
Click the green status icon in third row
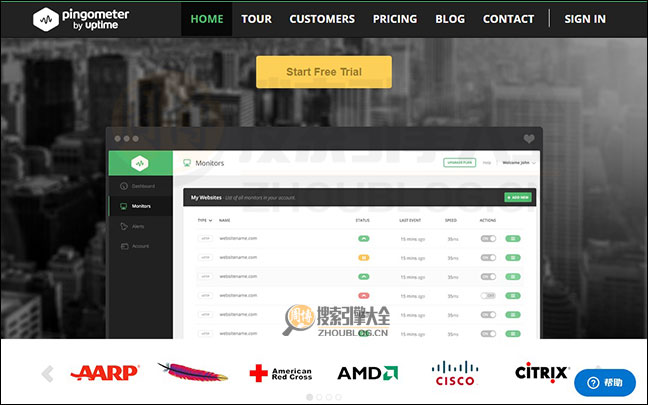pyautogui.click(x=364, y=276)
